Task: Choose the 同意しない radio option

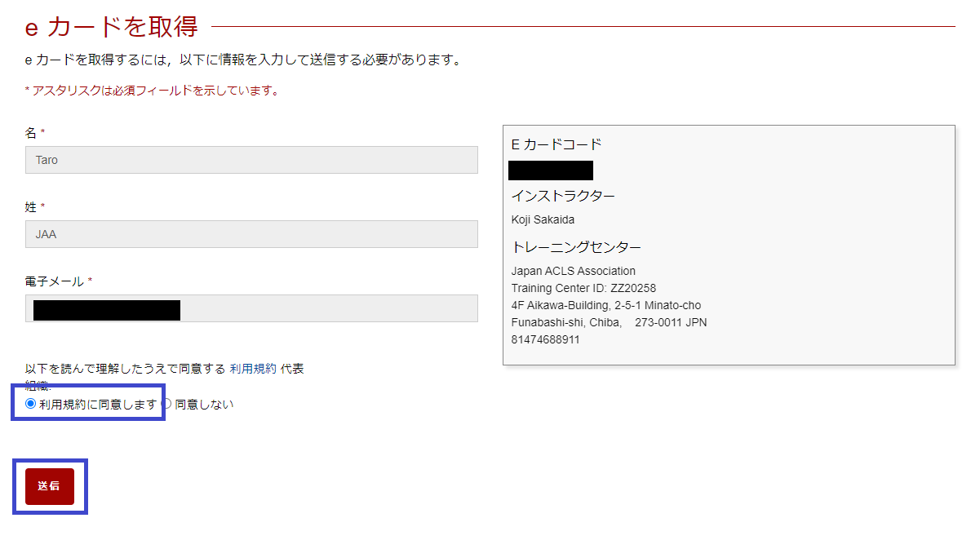Action: coord(167,404)
